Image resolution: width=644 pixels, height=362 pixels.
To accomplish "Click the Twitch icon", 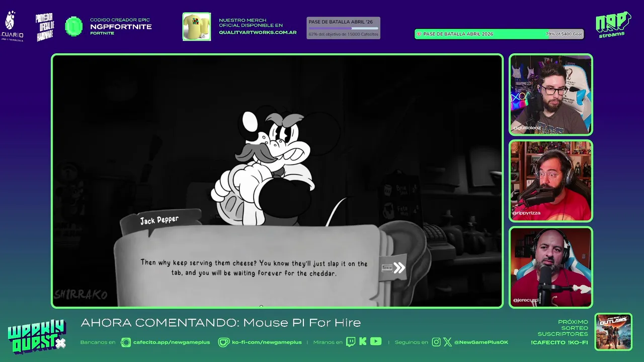I will tap(351, 342).
